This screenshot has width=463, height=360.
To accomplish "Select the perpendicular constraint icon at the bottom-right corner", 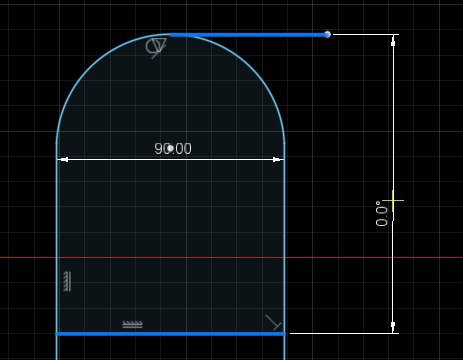I will pos(273,322).
